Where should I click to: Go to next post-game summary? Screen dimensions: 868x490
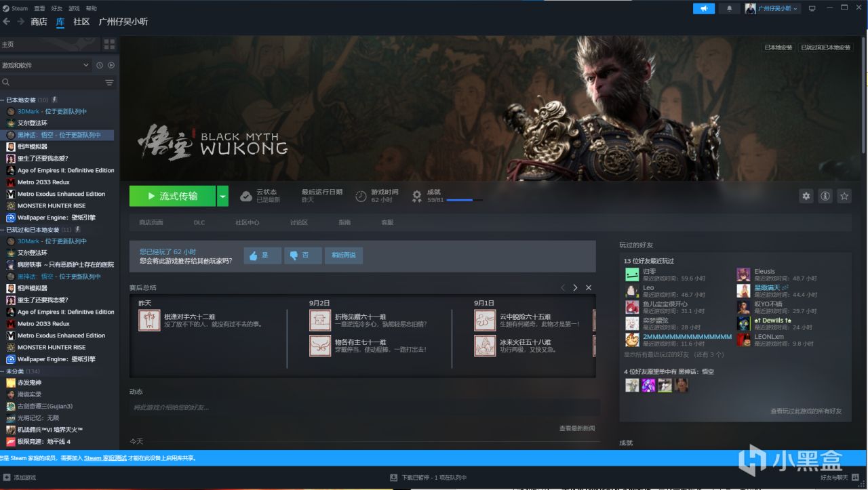(x=575, y=287)
